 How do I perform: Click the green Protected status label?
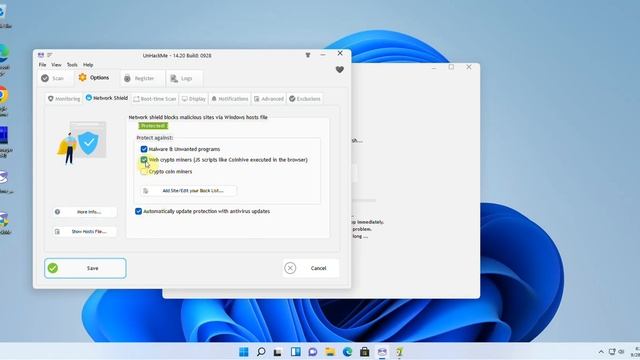tap(153, 126)
